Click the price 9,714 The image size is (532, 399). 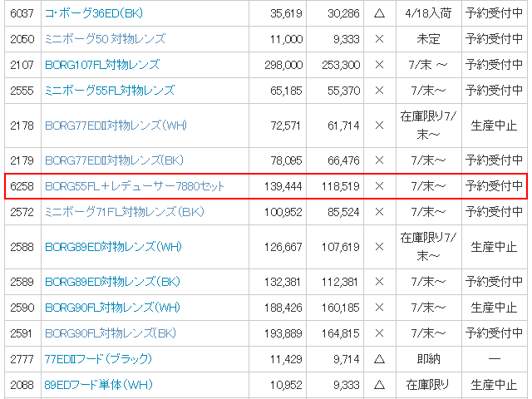(346, 359)
